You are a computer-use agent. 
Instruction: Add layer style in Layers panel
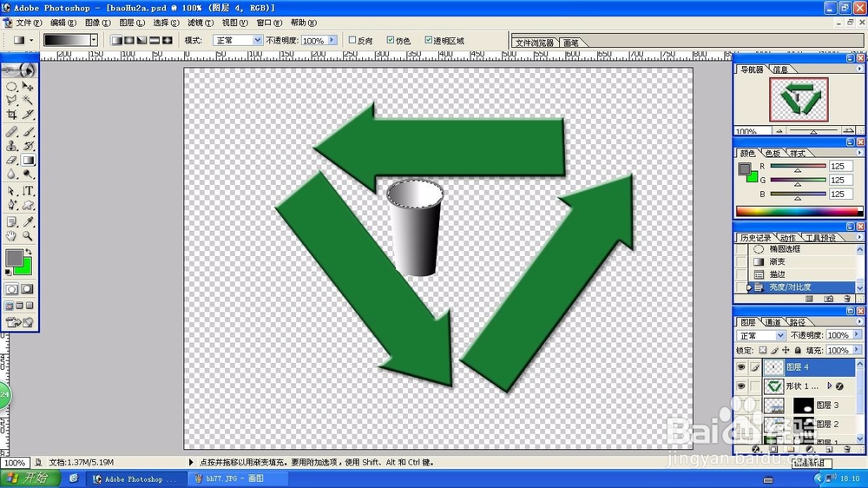click(756, 449)
